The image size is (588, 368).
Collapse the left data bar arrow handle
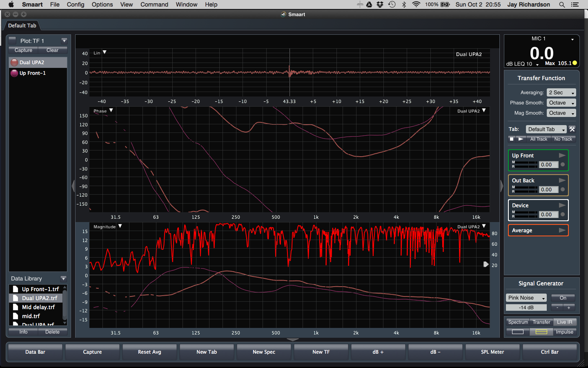click(73, 186)
